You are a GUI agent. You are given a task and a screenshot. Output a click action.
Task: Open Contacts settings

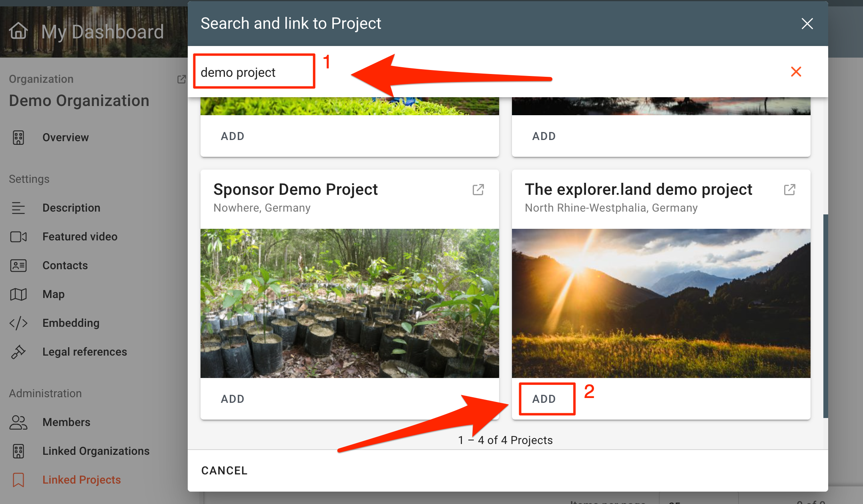(65, 266)
